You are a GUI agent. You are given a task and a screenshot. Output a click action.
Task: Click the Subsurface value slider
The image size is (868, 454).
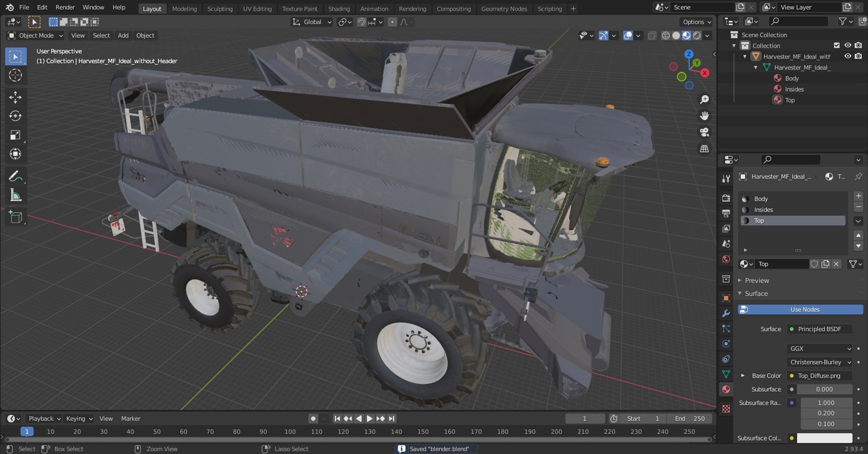point(824,389)
